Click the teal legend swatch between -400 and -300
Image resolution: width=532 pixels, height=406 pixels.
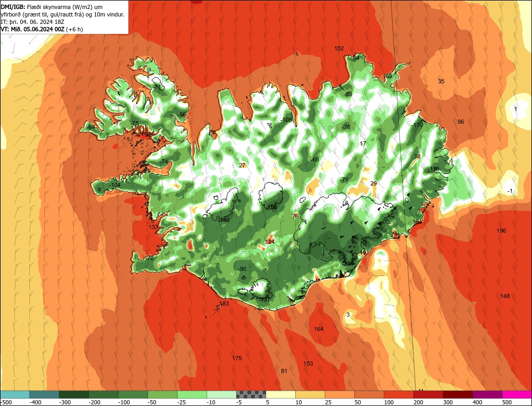(44, 394)
